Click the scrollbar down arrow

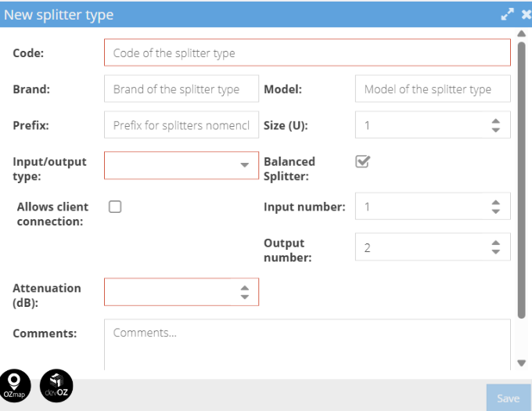coord(522,363)
